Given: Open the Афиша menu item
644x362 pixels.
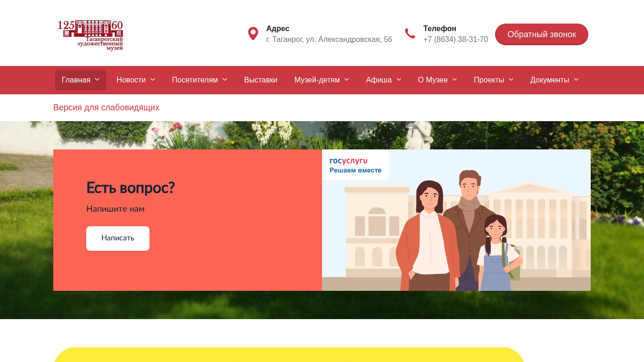Looking at the screenshot, I should point(379,80).
